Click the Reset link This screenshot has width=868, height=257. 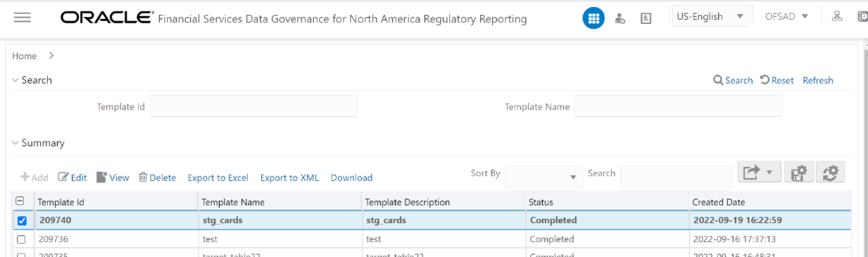[x=777, y=81]
